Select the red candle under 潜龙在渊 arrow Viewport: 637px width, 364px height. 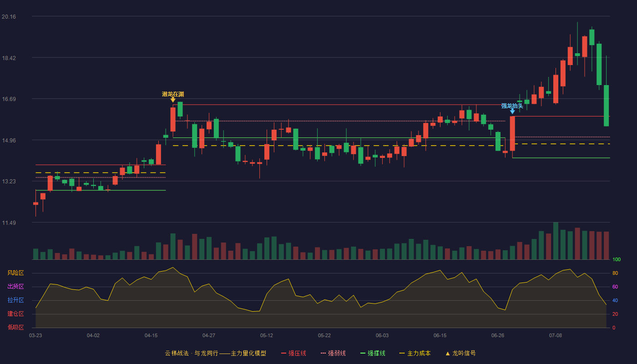173,119
